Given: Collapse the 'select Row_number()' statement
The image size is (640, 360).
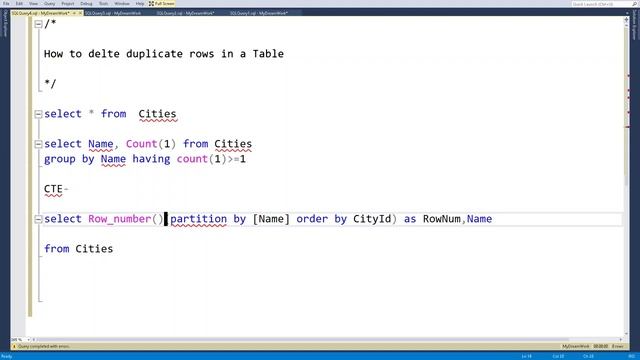Looking at the screenshot, I should click(x=38, y=219).
